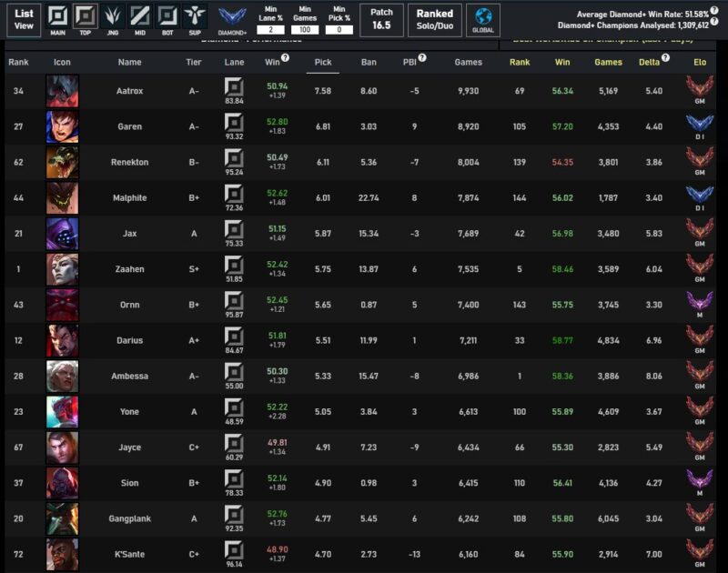This screenshot has width=728, height=573.
Task: Switch to List View
Action: (24, 19)
